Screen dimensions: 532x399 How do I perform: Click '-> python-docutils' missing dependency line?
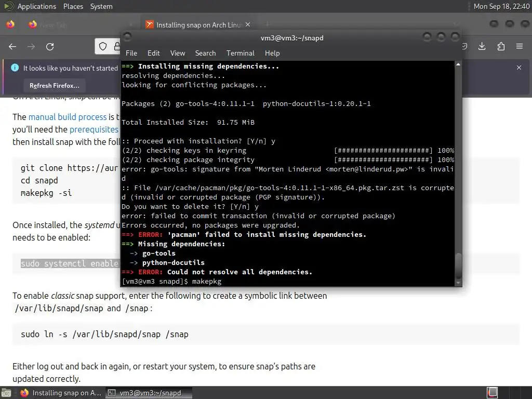167,262
